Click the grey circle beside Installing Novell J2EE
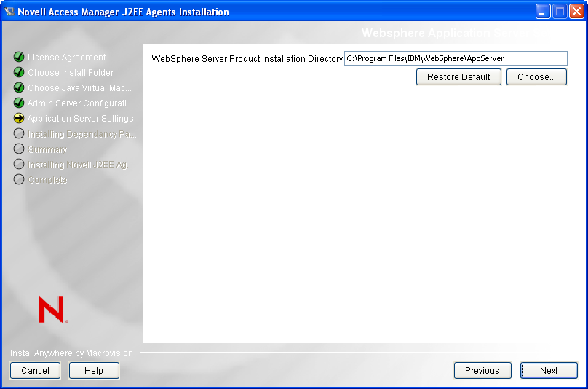Image resolution: width=588 pixels, height=389 pixels. coord(19,165)
